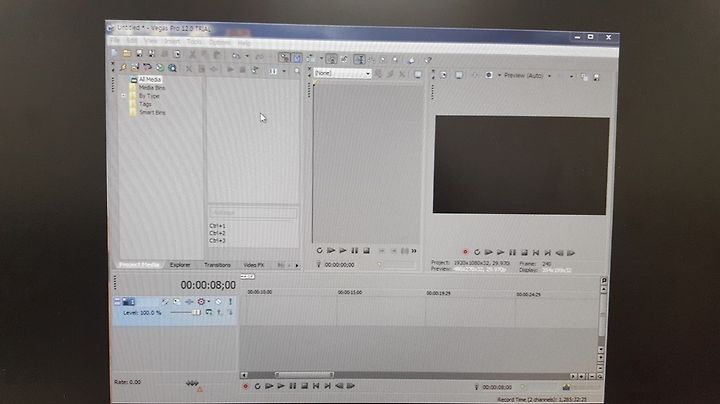Screen dimensions: 720x404
Task: Click Record button under video preview
Action: (x=465, y=252)
